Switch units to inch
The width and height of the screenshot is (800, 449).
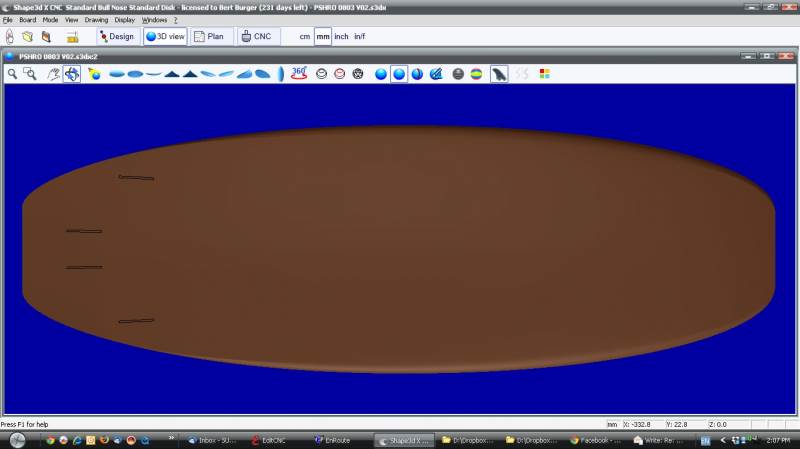point(341,37)
